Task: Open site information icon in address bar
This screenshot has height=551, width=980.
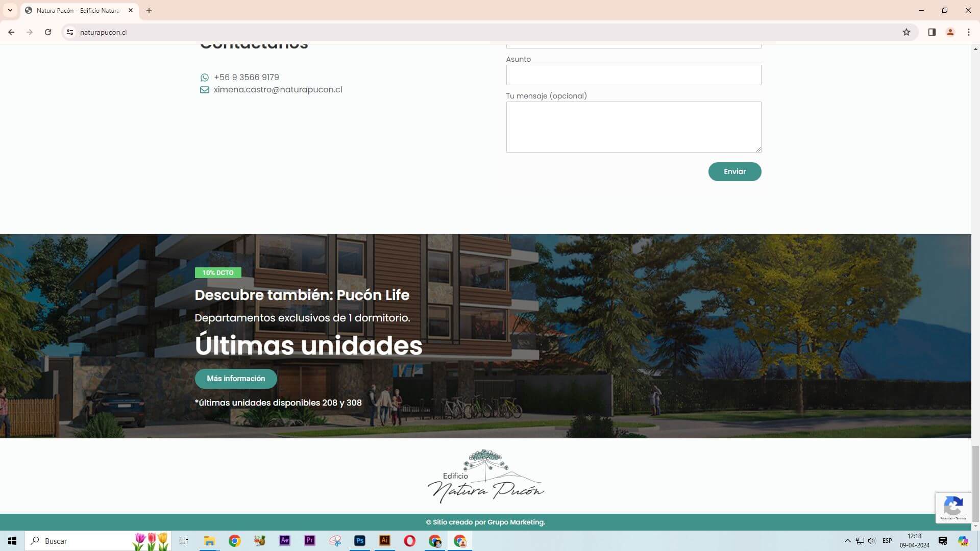Action: click(x=70, y=32)
